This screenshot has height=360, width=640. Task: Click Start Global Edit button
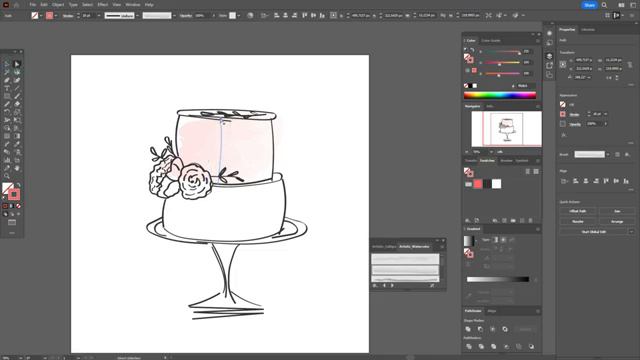[x=593, y=232]
